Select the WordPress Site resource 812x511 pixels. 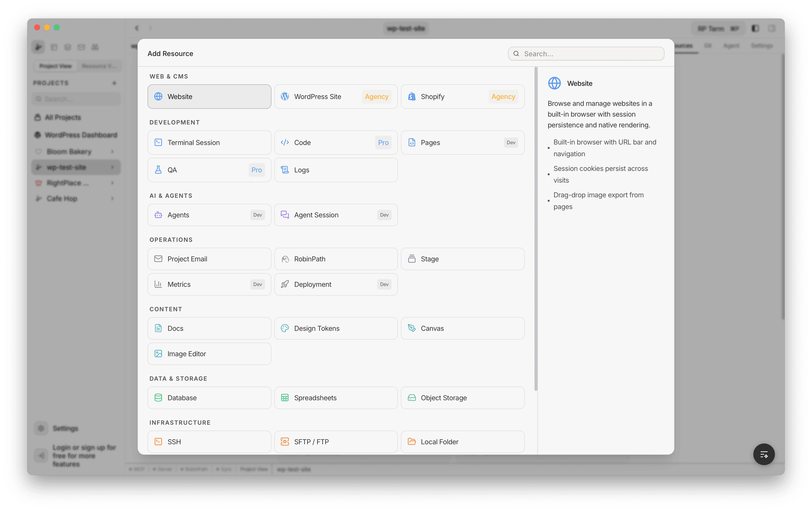[x=335, y=97]
